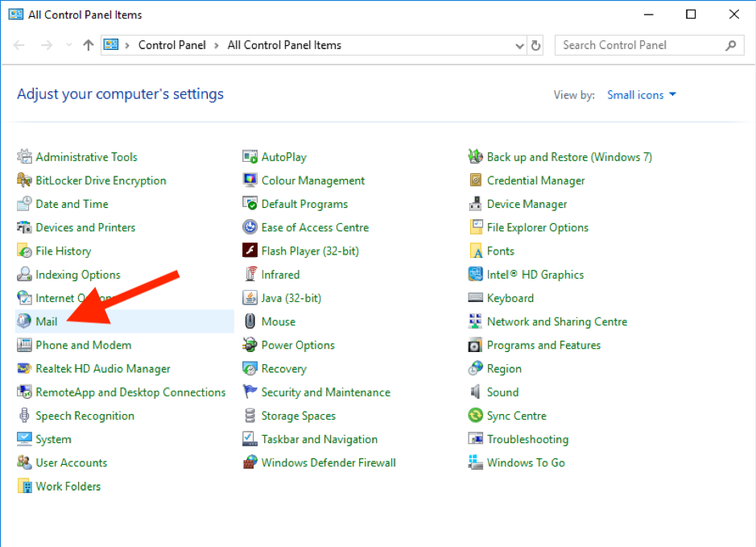This screenshot has width=756, height=547.
Task: Click the Default Programs icon
Action: pyautogui.click(x=250, y=204)
